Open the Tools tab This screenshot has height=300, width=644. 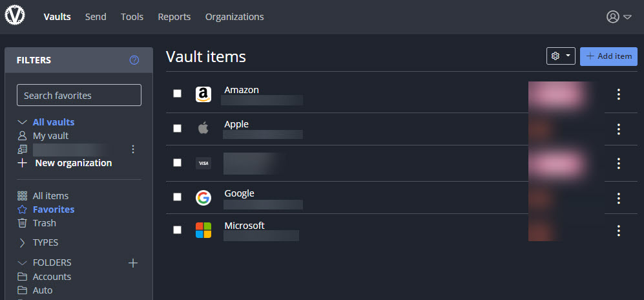pos(132,17)
